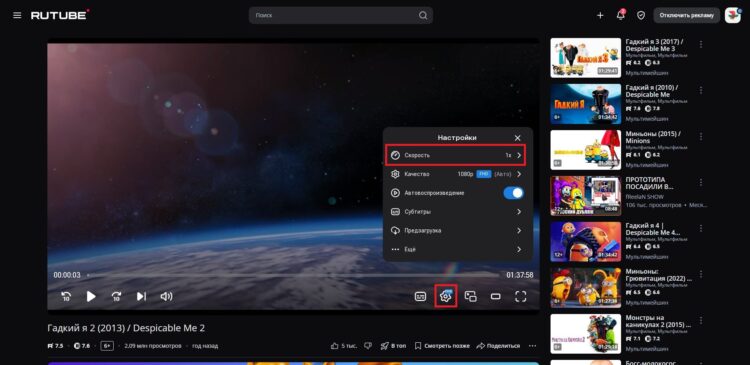Click the settings gear in player
Image resolution: width=750 pixels, height=365 pixels.
pos(445,297)
